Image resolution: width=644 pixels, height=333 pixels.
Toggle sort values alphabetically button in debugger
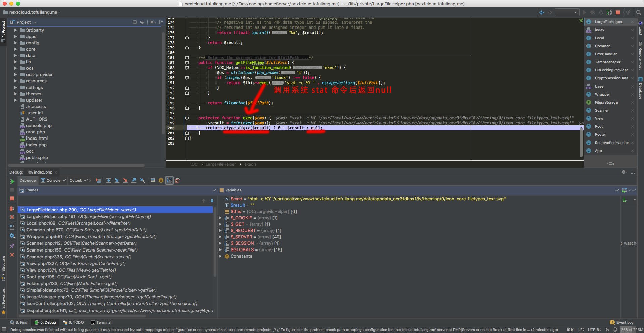click(169, 180)
